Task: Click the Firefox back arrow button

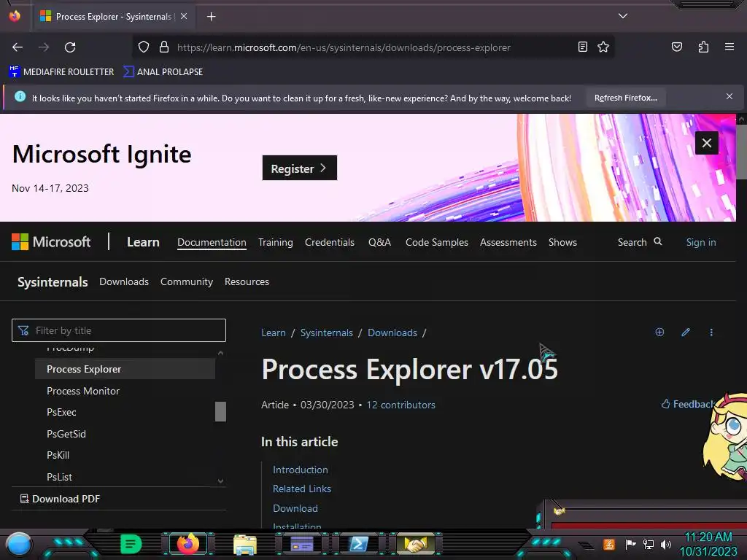Action: click(x=18, y=47)
